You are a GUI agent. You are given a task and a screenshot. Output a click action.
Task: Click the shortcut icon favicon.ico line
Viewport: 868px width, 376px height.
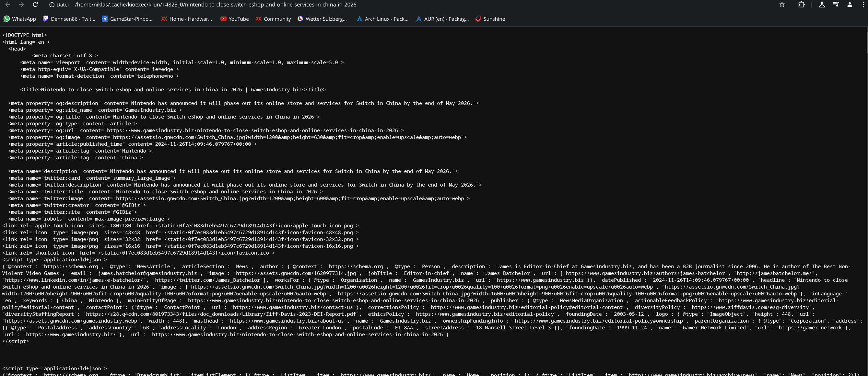click(x=138, y=253)
